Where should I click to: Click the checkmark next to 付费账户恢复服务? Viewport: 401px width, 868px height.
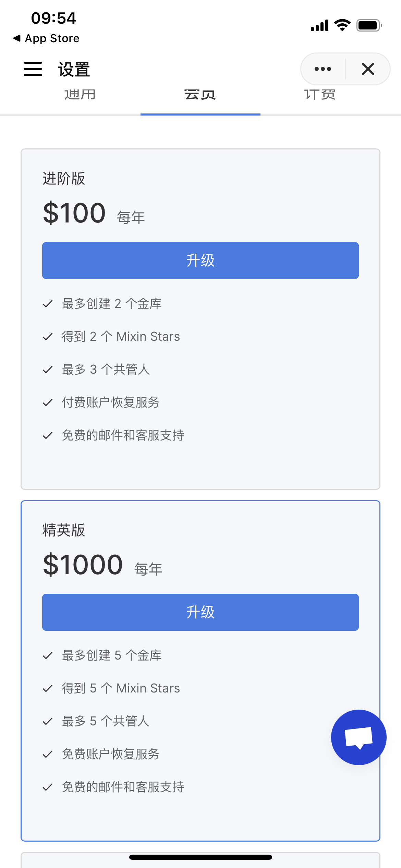(x=48, y=402)
